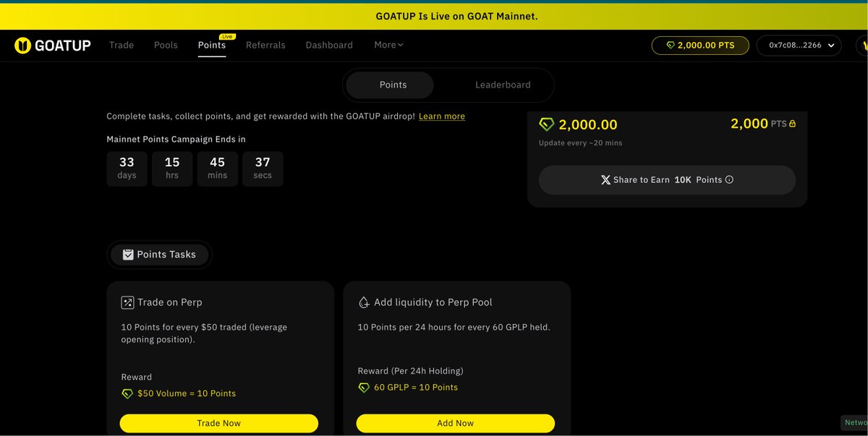
Task: Click the Trade on Perp card icon
Action: click(127, 303)
